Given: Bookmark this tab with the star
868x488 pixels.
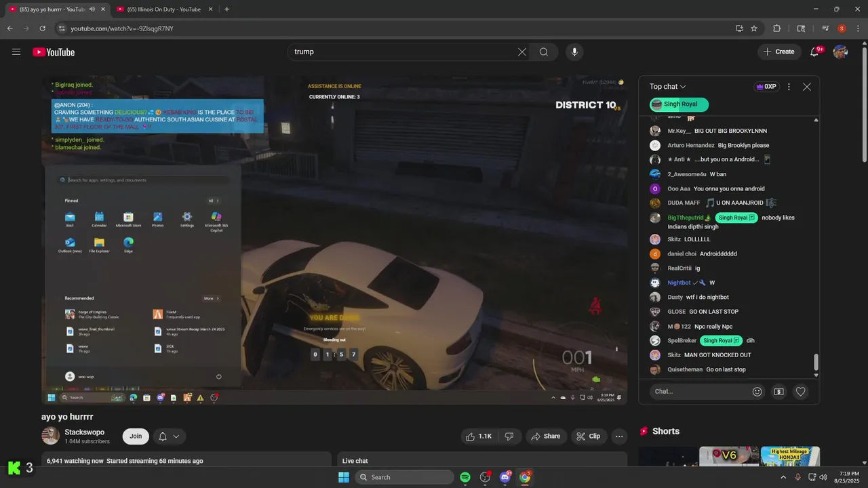Looking at the screenshot, I should 754,28.
